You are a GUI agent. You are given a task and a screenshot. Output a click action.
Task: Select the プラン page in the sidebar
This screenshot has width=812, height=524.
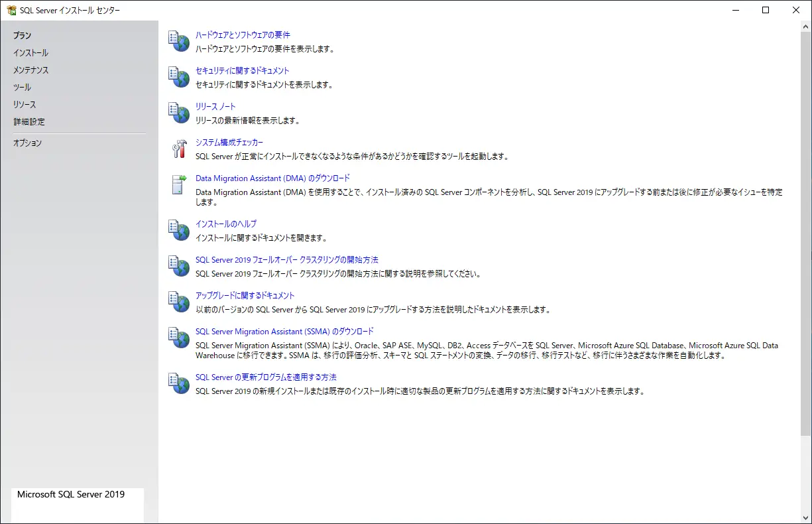[x=23, y=36]
